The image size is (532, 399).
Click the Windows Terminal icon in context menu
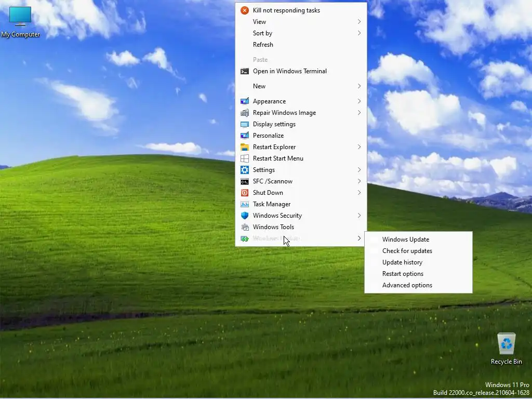(x=245, y=71)
